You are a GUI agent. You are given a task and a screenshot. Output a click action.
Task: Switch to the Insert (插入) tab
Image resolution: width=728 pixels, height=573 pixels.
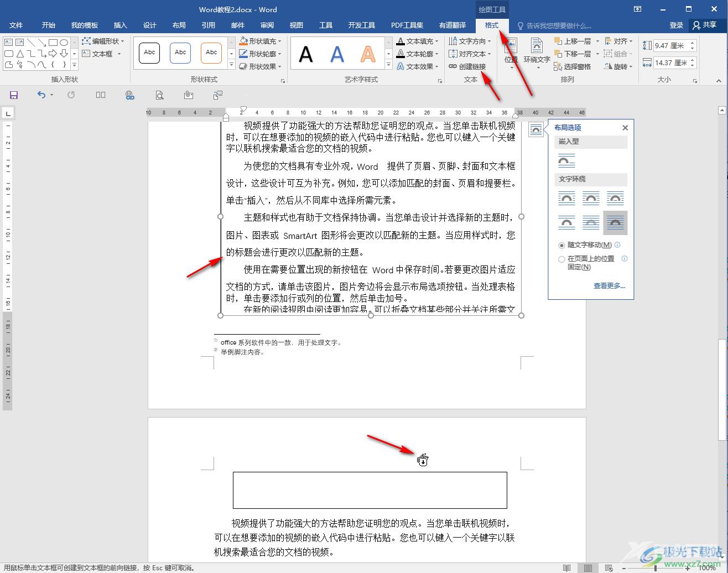tap(120, 25)
